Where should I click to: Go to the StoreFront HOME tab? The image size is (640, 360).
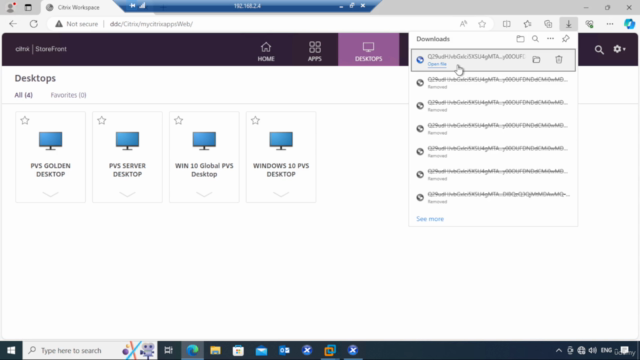point(266,51)
